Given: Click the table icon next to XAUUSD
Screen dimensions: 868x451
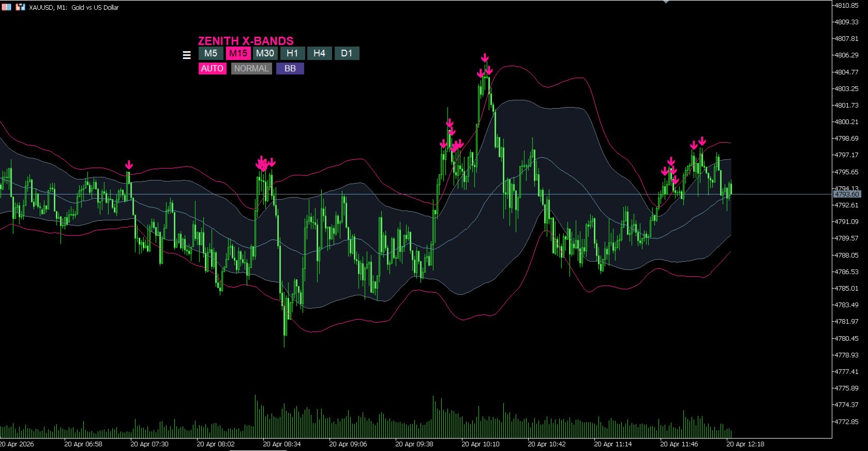Looking at the screenshot, I should 6,7.
